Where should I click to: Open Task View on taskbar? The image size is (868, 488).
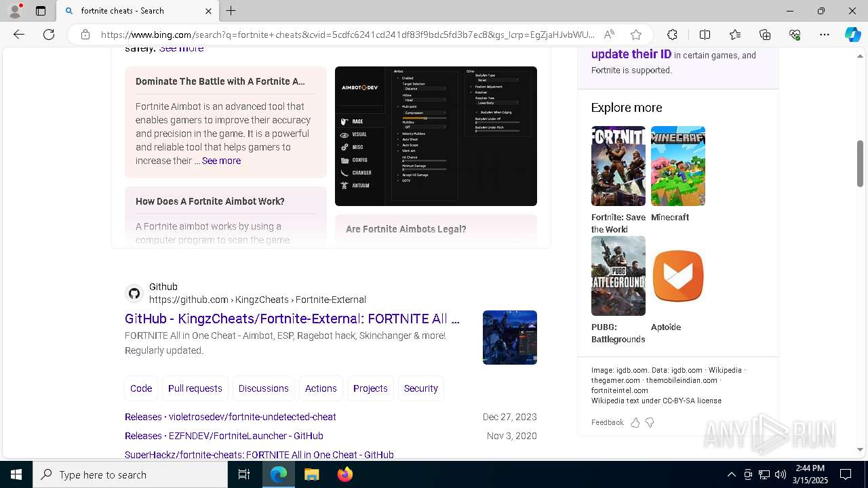(x=244, y=474)
